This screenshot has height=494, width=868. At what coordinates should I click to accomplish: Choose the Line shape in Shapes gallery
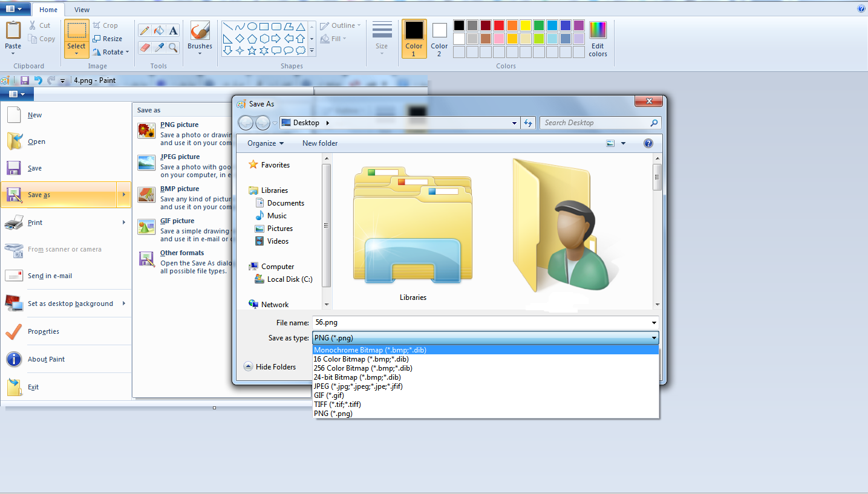[x=227, y=27]
